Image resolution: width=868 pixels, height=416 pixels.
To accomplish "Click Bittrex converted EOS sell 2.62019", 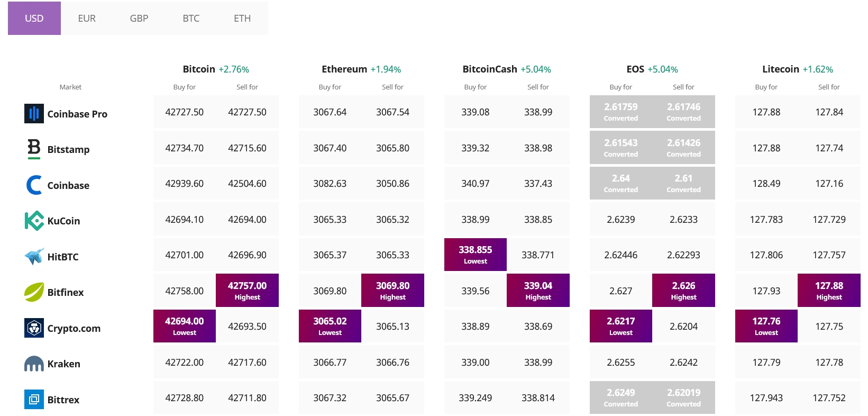I will coord(683,397).
